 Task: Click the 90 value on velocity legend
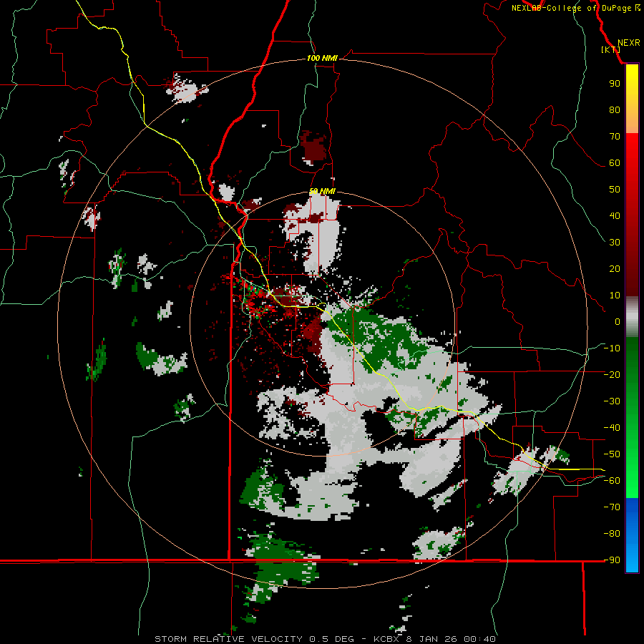615,84
